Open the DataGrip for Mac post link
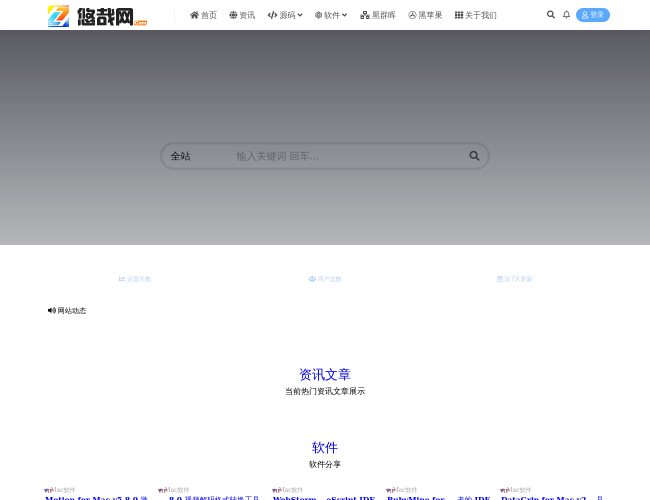 552,498
